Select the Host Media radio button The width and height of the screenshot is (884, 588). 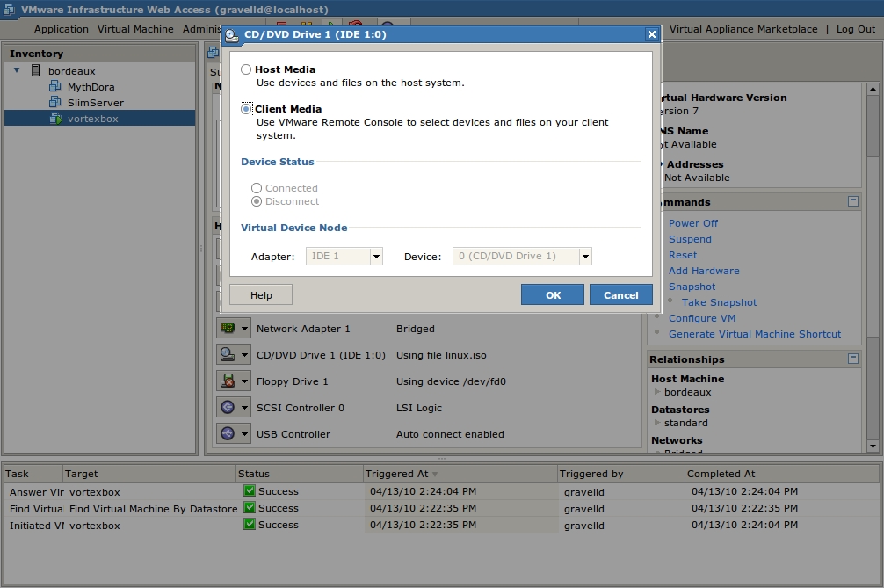[246, 69]
